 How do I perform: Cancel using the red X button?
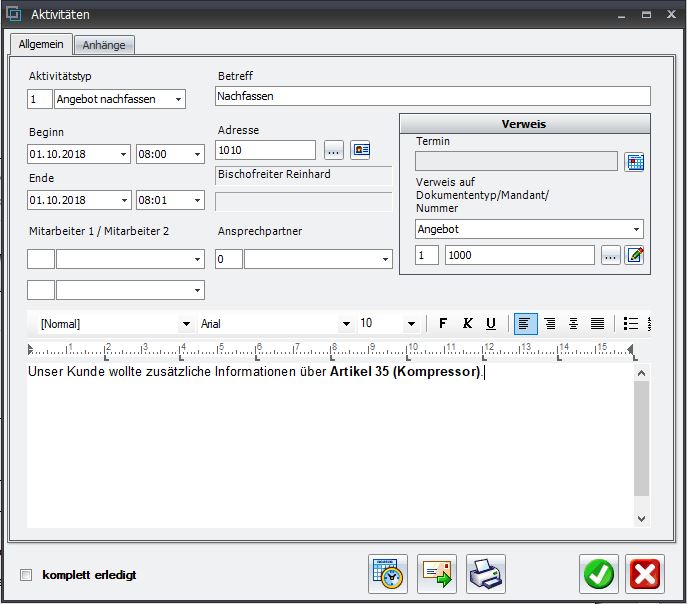pyautogui.click(x=646, y=574)
